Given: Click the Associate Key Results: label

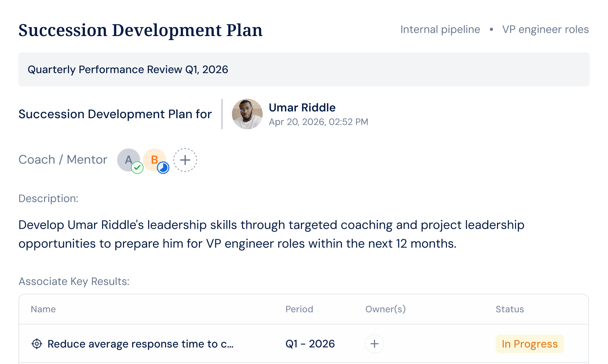Looking at the screenshot, I should tap(74, 281).
